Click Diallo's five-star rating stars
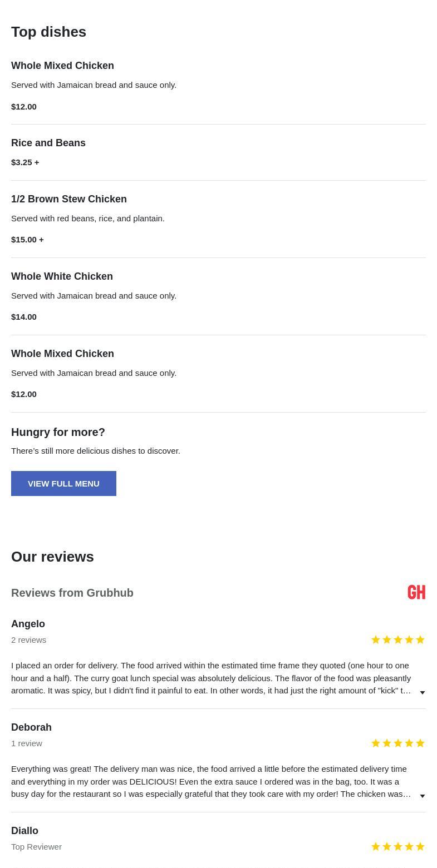437x868 pixels. (397, 847)
